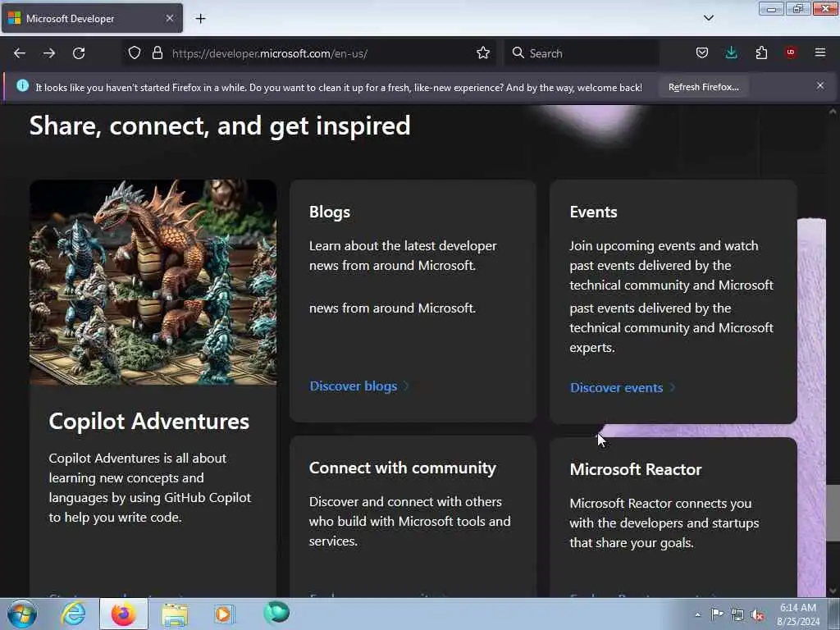Open the Discover events link
This screenshot has width=840, height=630.
[622, 387]
